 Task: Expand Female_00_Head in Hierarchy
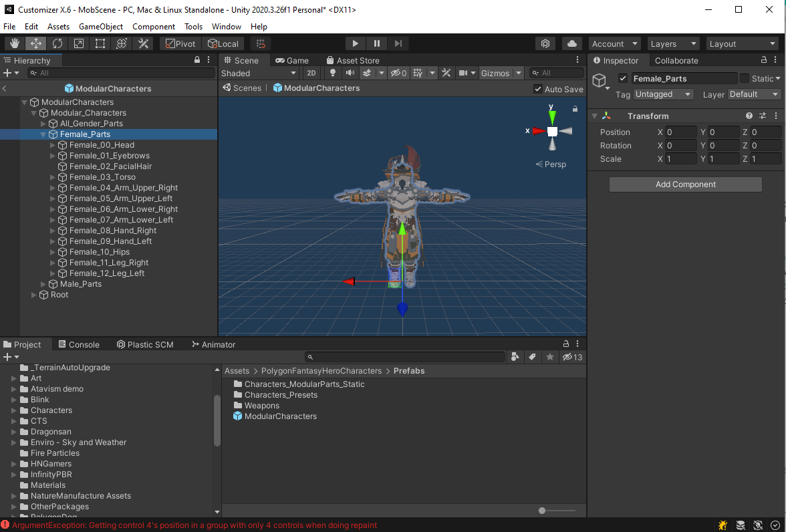point(53,145)
